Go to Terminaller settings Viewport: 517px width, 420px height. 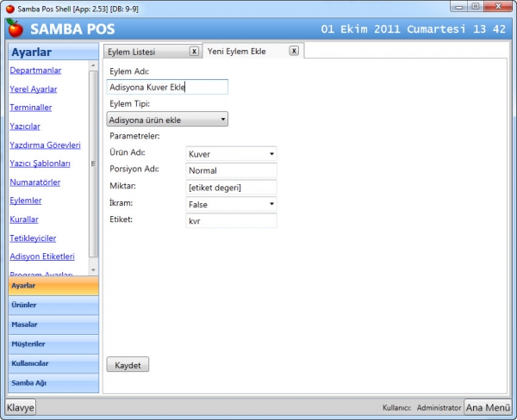(31, 108)
